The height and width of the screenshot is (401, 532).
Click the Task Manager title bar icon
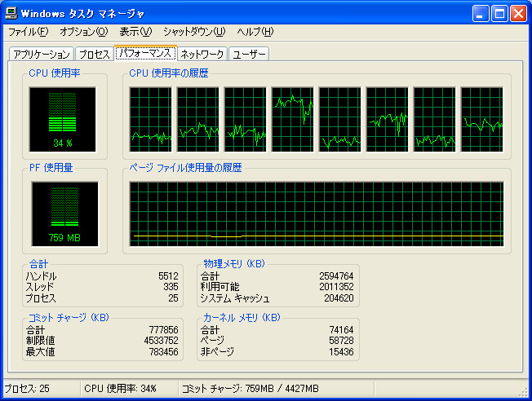click(x=11, y=13)
